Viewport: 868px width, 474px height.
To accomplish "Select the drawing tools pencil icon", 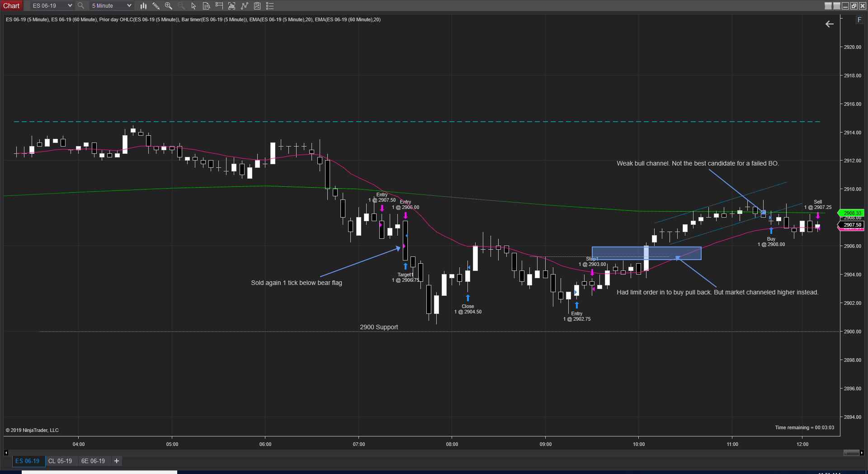I will tap(156, 6).
